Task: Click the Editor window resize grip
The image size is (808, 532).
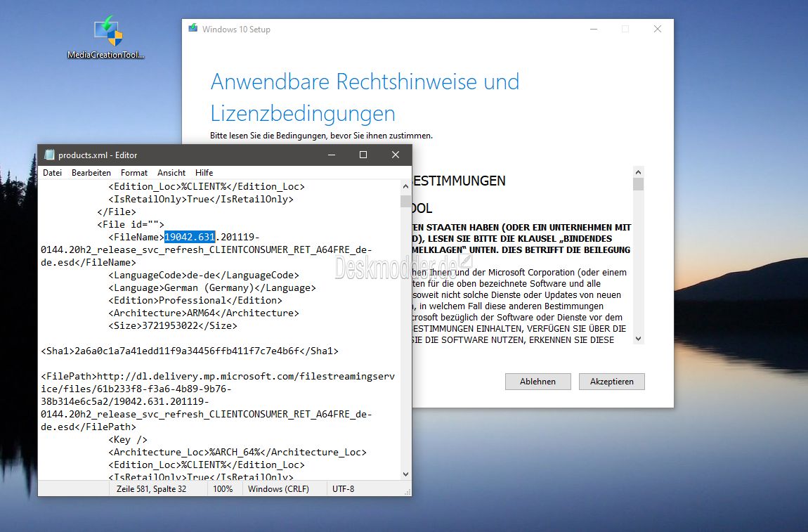Action: [x=408, y=493]
